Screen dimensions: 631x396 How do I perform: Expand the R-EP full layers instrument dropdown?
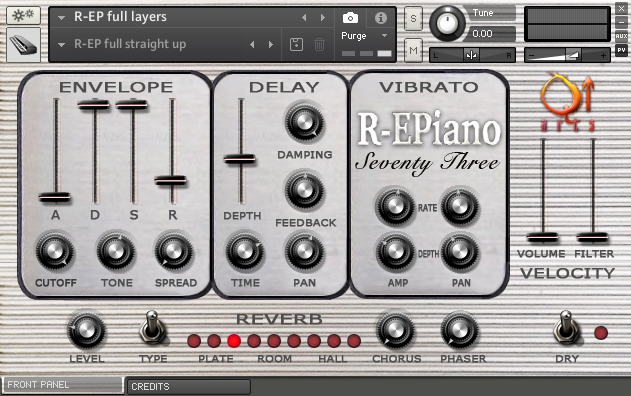[x=62, y=18]
